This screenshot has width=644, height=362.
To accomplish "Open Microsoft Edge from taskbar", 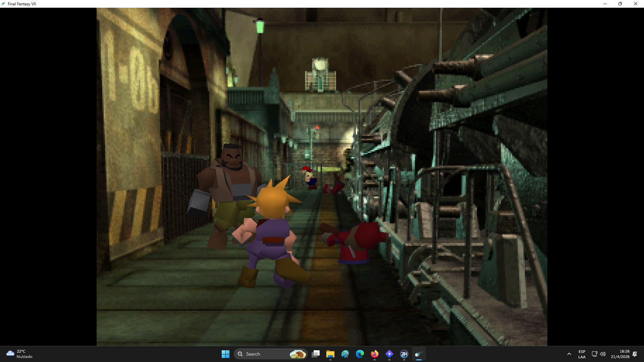I will point(360,354).
